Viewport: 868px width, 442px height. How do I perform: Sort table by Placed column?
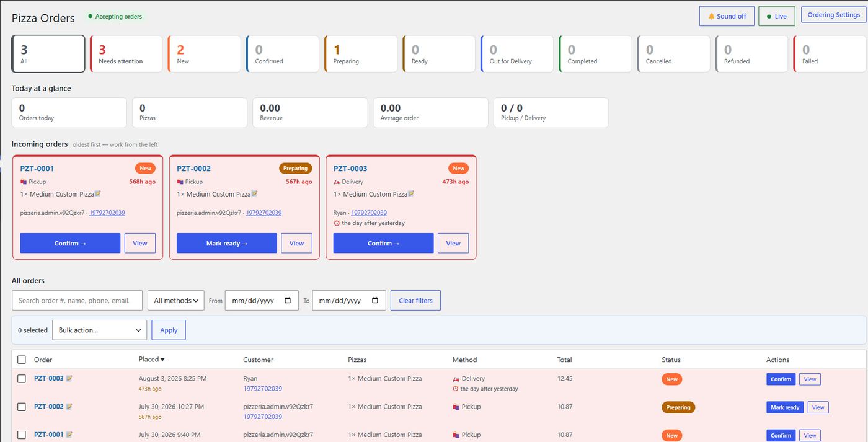151,360
